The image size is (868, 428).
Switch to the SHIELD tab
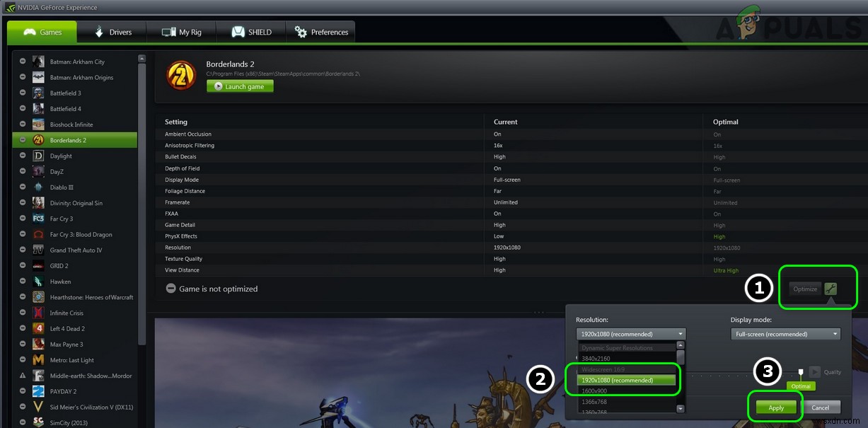click(x=250, y=32)
